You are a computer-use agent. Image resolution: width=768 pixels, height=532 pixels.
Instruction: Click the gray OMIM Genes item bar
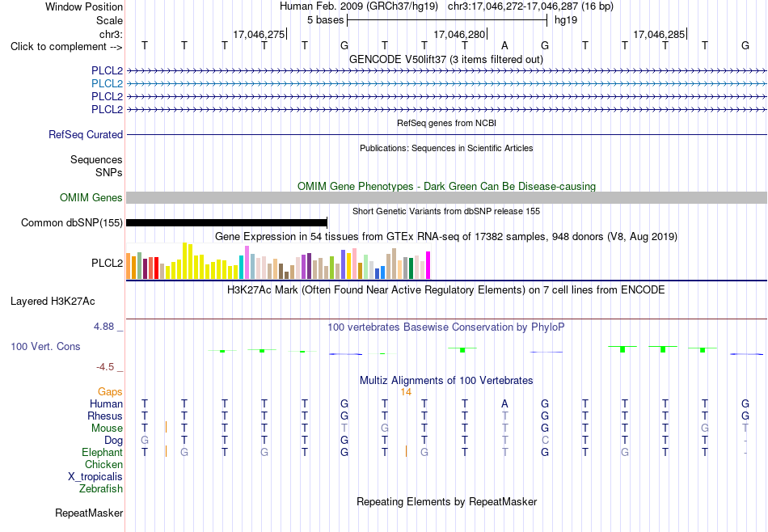pyautogui.click(x=446, y=198)
